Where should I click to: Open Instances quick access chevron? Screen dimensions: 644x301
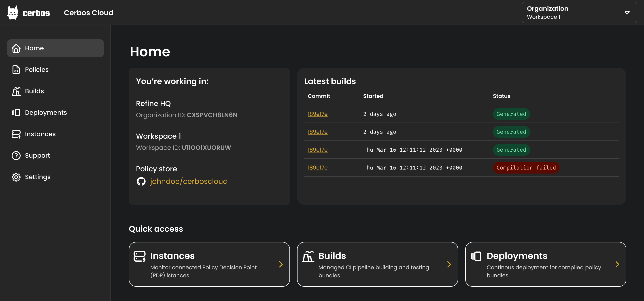tap(281, 264)
